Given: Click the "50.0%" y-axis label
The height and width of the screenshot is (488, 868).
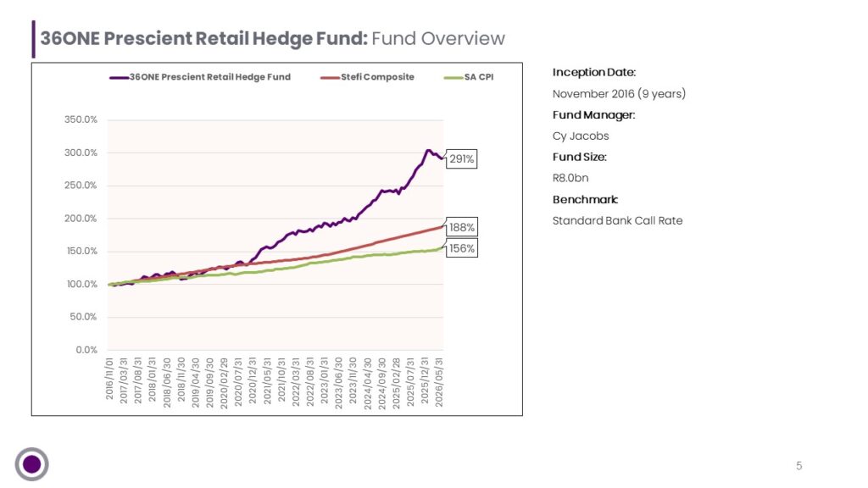Looking at the screenshot, I should click(83, 317).
